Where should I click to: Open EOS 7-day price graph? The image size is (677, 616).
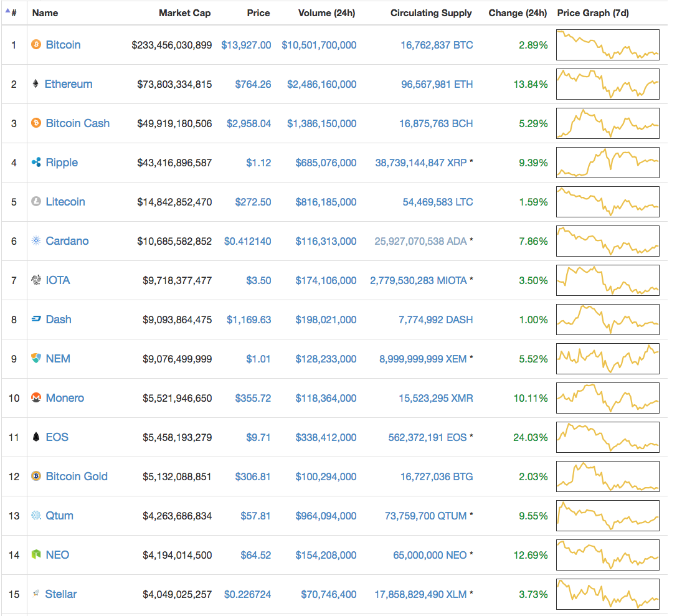(608, 437)
